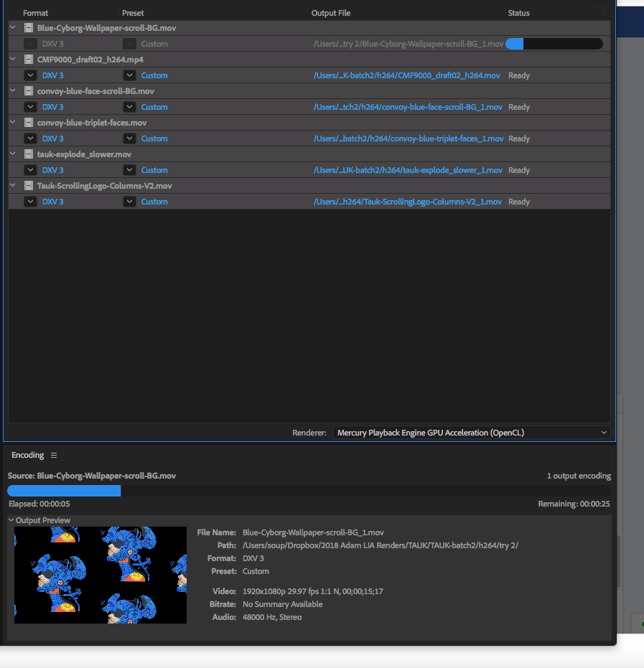The height and width of the screenshot is (668, 644).
Task: Open the Encoding panel menu icon
Action: tap(54, 456)
